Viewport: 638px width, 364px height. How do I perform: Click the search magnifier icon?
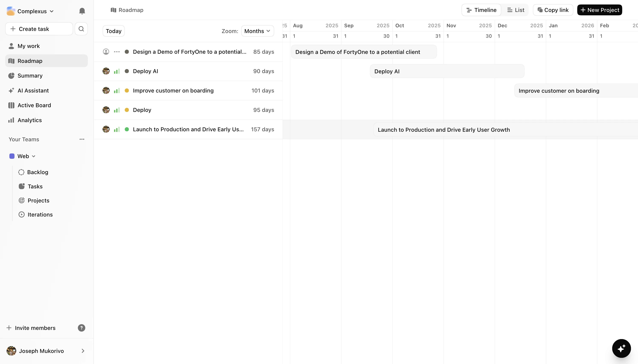pyautogui.click(x=81, y=29)
